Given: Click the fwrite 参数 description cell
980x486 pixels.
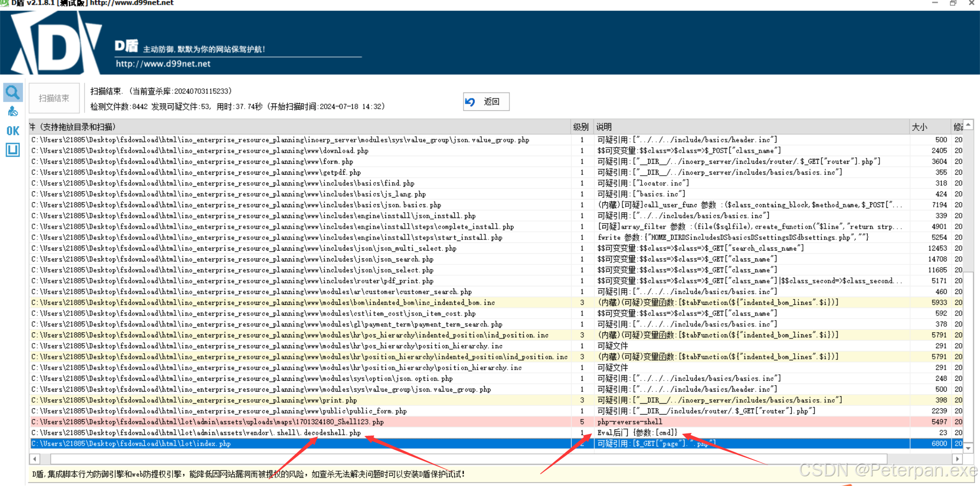Looking at the screenshot, I should click(752, 237).
